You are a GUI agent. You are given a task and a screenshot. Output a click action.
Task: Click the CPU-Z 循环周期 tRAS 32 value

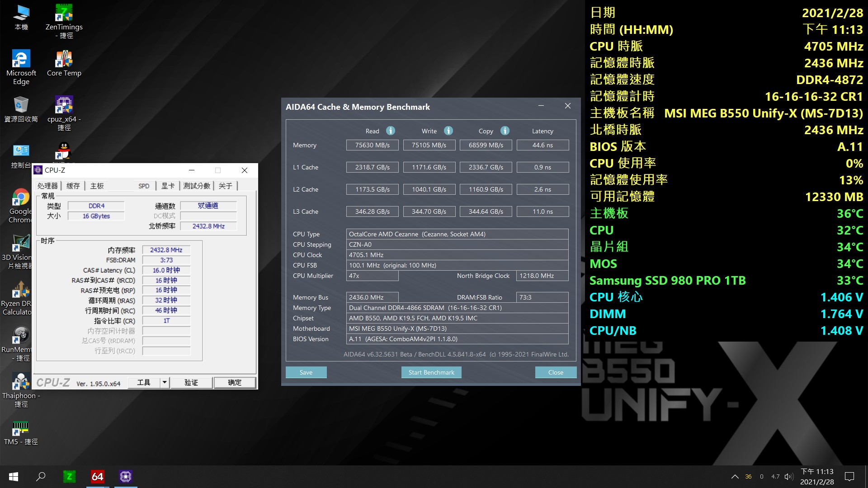click(x=166, y=300)
